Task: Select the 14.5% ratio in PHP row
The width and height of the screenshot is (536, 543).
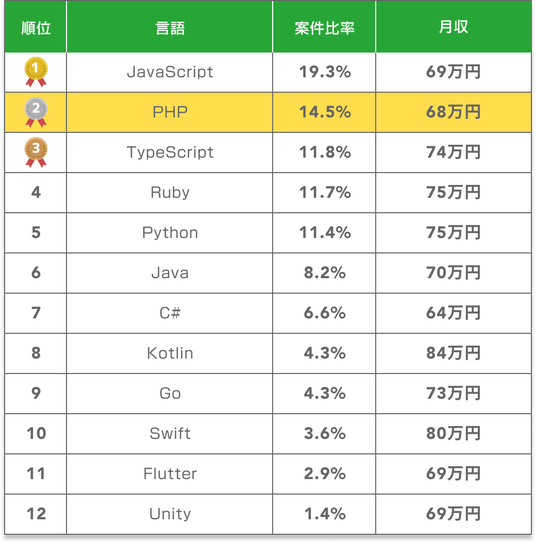Action: tap(325, 112)
